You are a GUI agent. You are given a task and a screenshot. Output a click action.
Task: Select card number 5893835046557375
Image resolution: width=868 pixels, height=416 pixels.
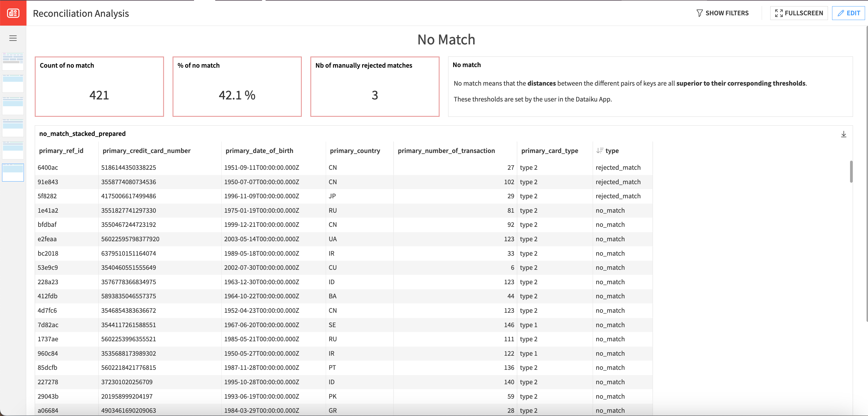tap(128, 296)
